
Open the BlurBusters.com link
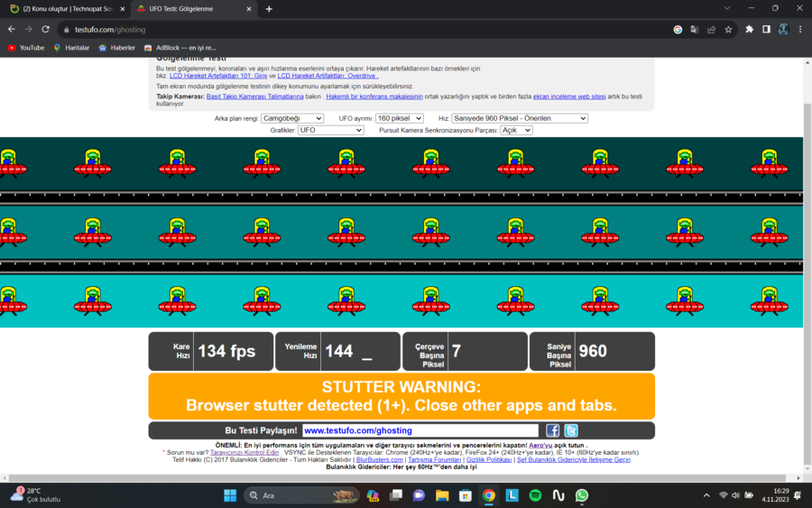(x=380, y=460)
